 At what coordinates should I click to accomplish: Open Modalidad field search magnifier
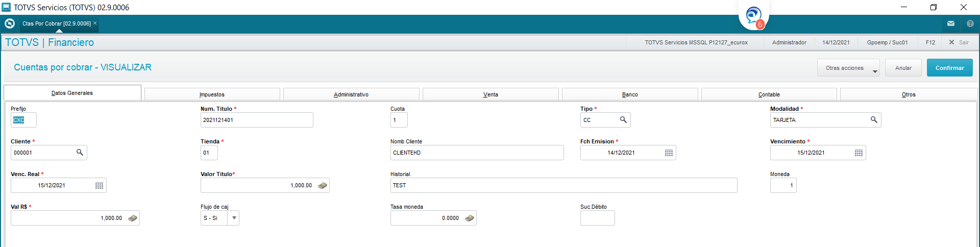[874, 120]
